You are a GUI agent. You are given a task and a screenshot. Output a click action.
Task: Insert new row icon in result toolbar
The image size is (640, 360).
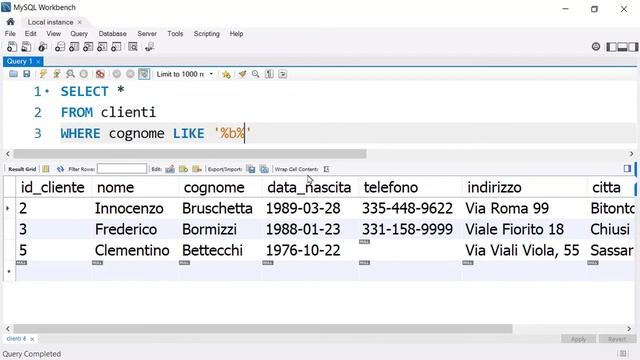click(184, 169)
